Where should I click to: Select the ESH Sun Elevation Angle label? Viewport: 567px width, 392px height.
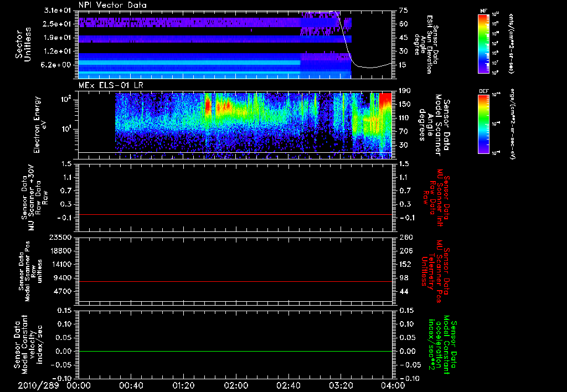tap(426, 44)
